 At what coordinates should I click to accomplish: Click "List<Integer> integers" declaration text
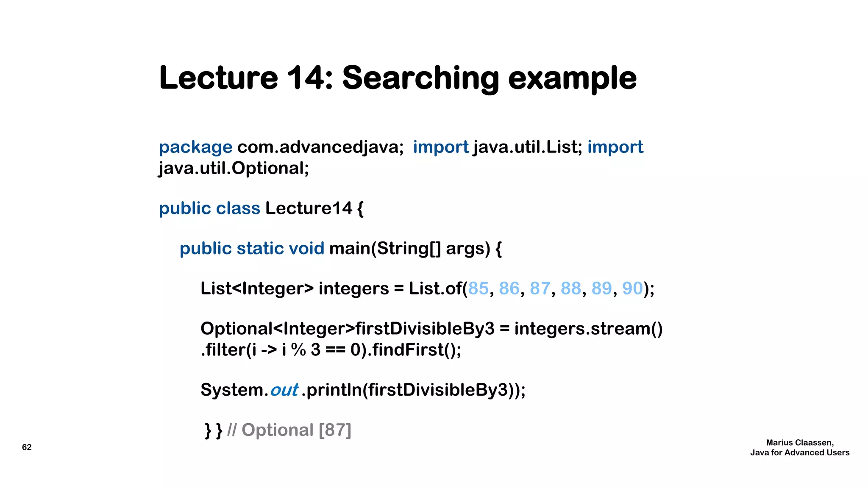point(294,289)
